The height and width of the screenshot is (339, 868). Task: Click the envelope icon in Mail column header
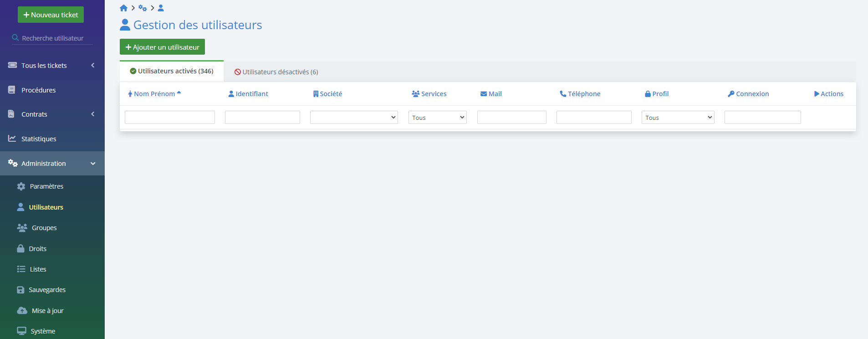coord(484,94)
